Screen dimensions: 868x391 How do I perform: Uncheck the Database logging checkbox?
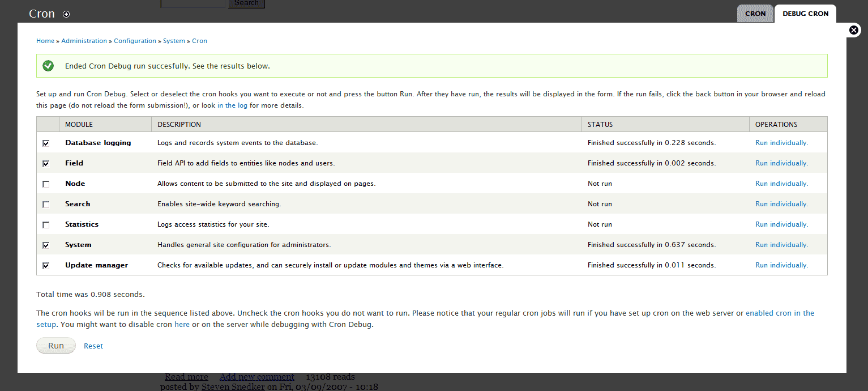coord(46,143)
